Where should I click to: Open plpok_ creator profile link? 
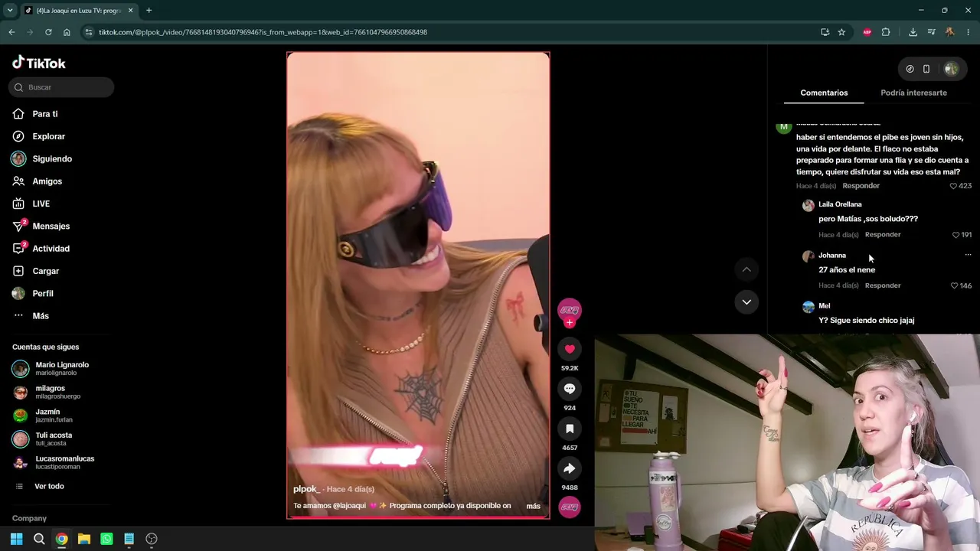(305, 489)
